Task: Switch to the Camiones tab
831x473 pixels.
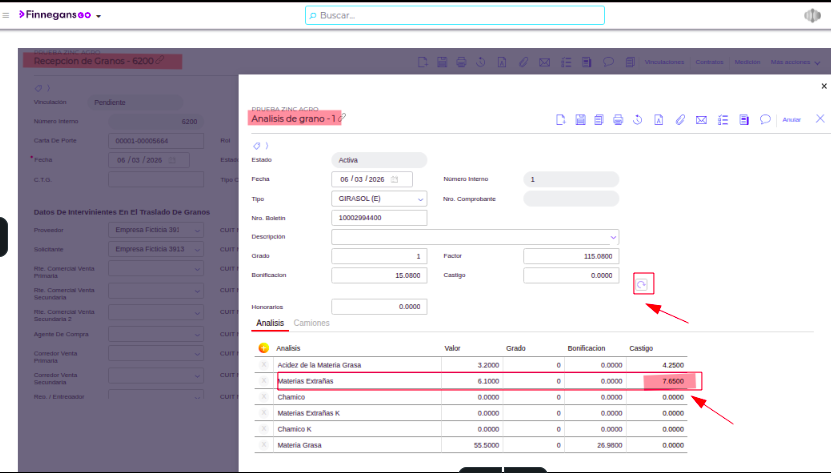Action: click(x=311, y=323)
